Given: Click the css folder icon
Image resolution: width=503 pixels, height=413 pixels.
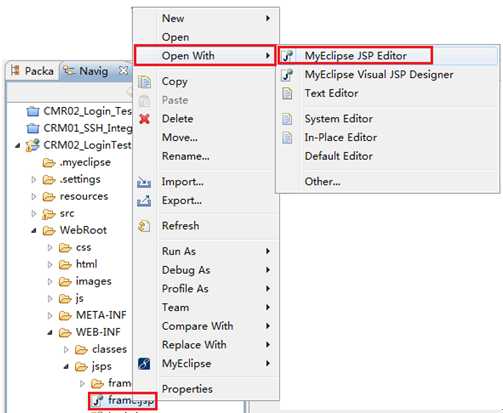Looking at the screenshot, I should point(65,248).
